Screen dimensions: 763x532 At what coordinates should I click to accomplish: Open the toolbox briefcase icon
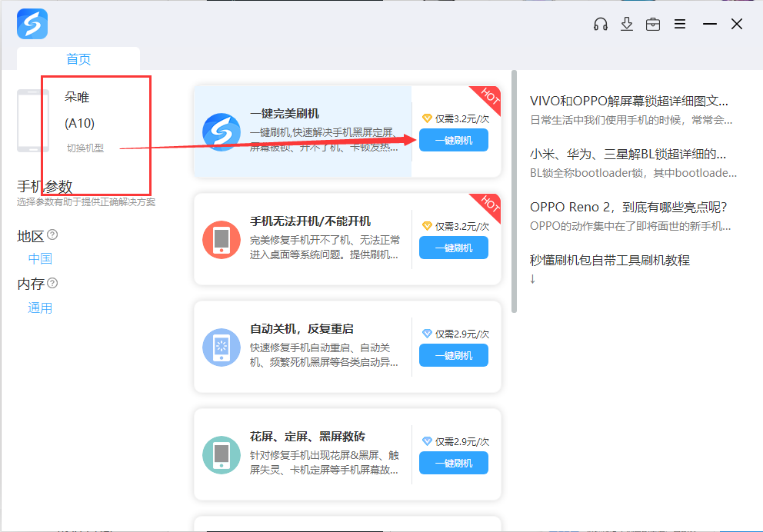pos(653,24)
